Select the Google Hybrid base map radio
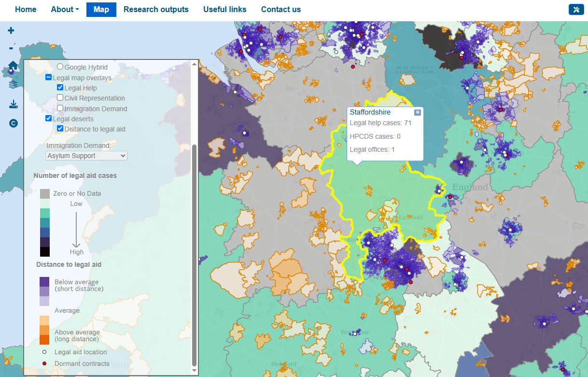The image size is (588, 377). tap(60, 67)
